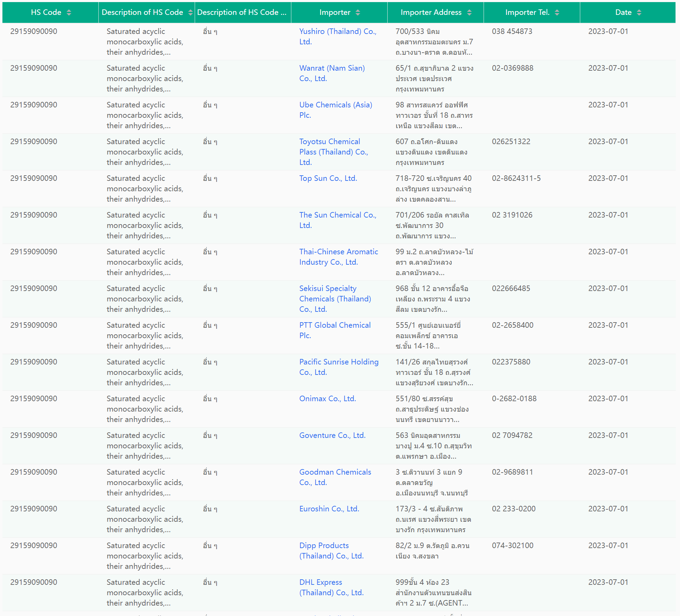
Task: Click address starting 99 in Thai-Chinese Aromatic row
Action: coord(434,262)
